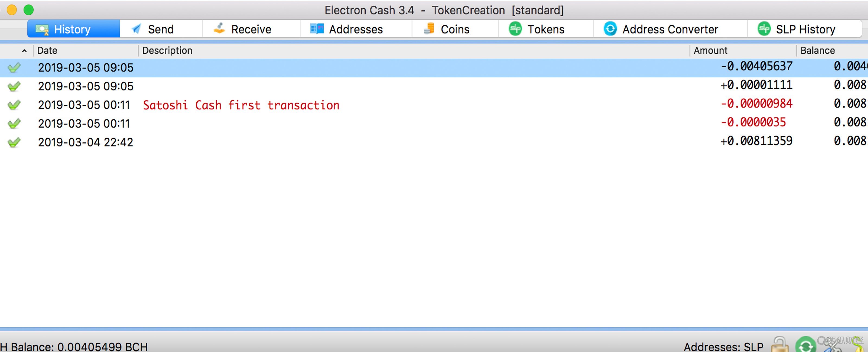Select the Satoshi Cash first transaction row
868x352 pixels.
tap(434, 104)
